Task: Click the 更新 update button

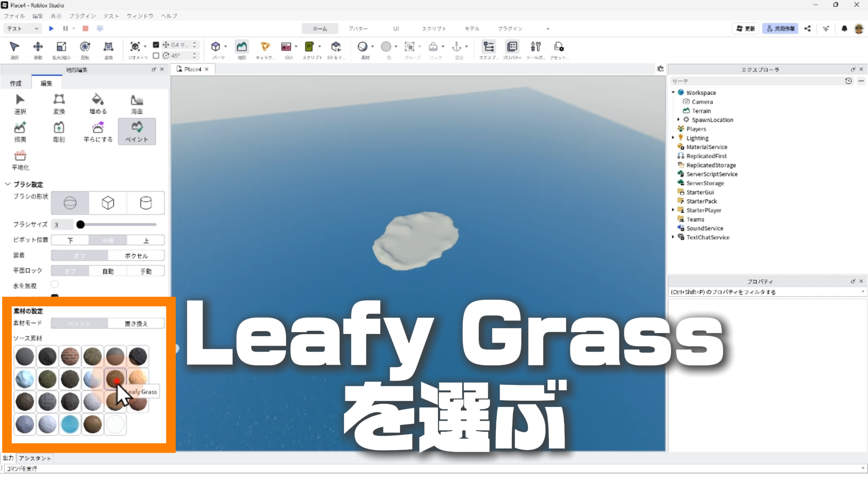Action: [745, 28]
